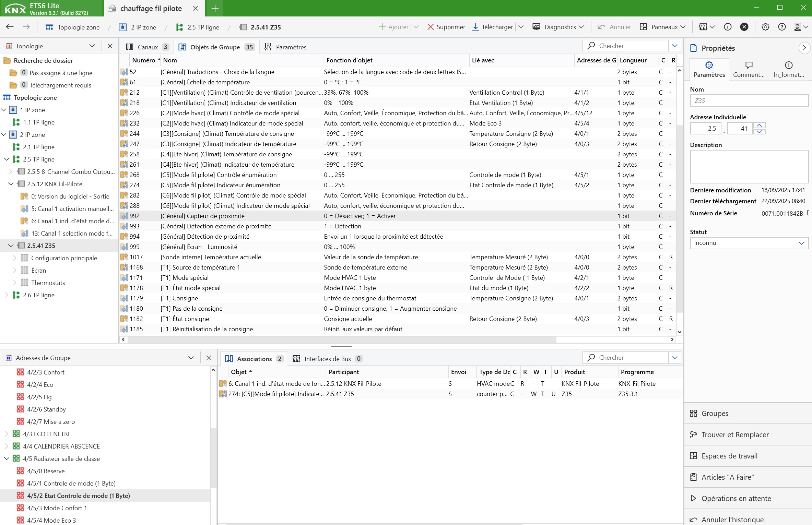Open the Opérations en attente panel
The image size is (812, 525).
tap(736, 498)
